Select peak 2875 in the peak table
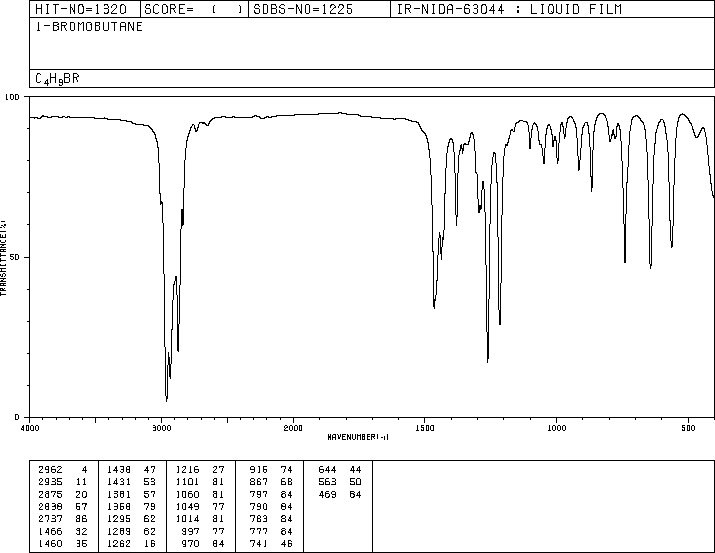Viewport: 715px width, 553px height. tap(51, 495)
